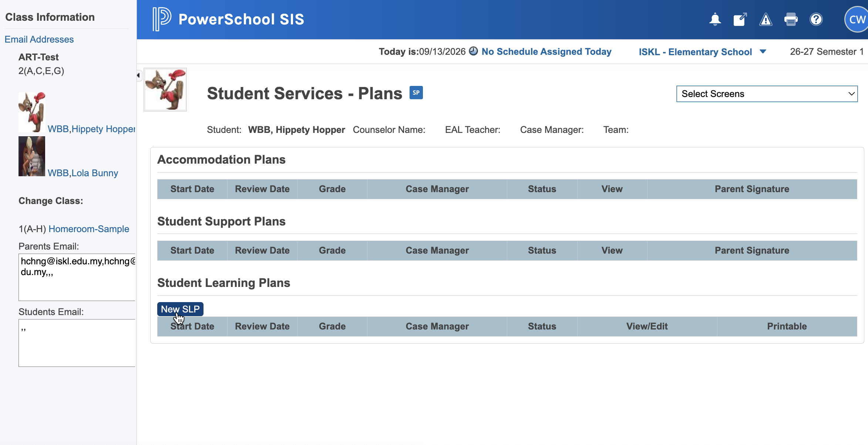This screenshot has height=445, width=868.
Task: Click the New SLP button
Action: pos(180,309)
